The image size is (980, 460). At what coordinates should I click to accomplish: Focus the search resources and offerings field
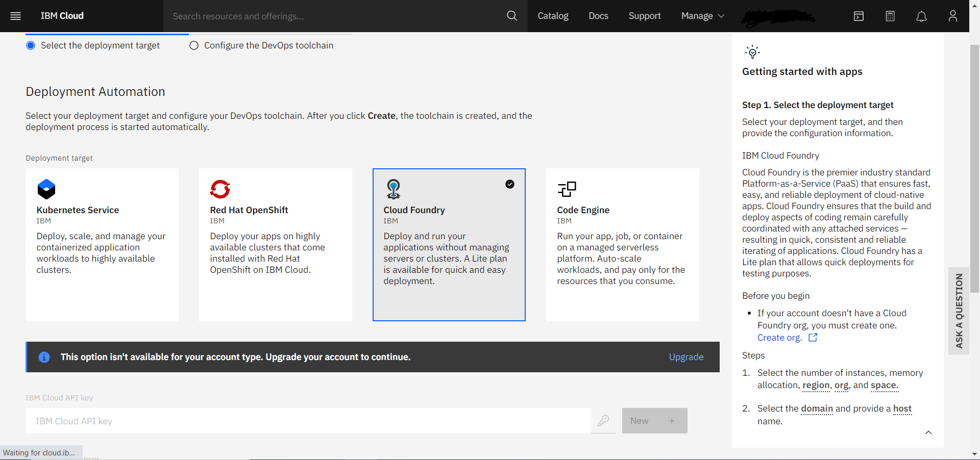point(334,16)
